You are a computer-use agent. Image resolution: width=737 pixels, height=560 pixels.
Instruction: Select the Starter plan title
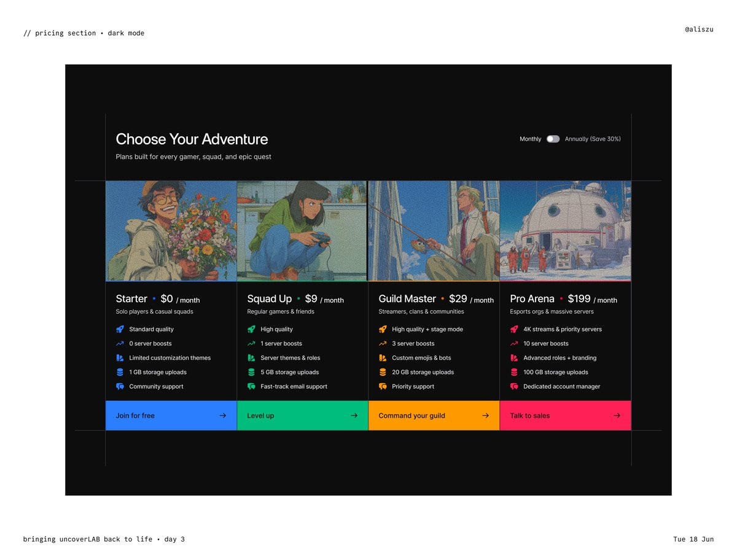tap(131, 299)
